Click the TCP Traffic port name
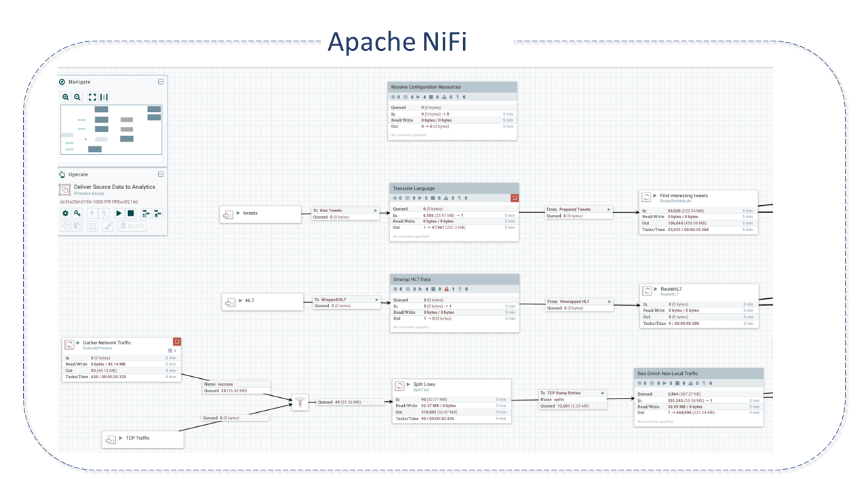 138,438
